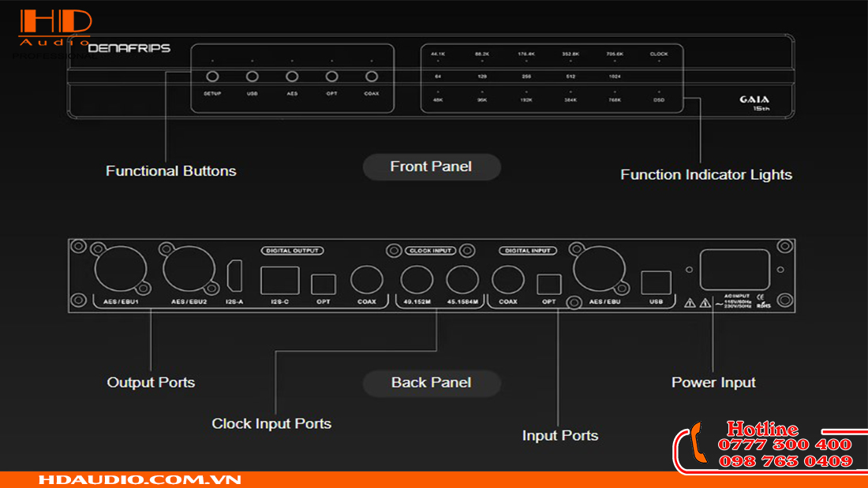This screenshot has height=488, width=868.
Task: Click the DIGITAL OUTPUT section label
Action: (292, 251)
